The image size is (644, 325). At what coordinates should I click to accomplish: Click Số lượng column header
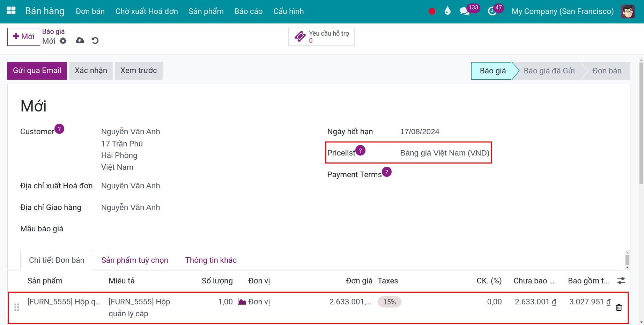coord(217,281)
